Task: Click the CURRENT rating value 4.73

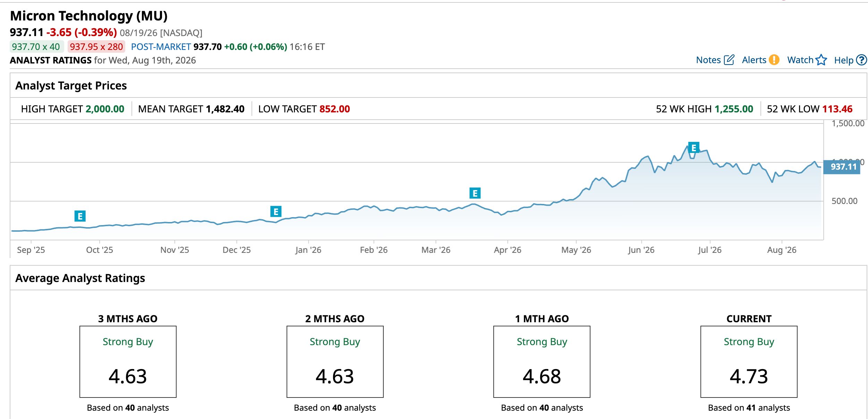Action: pyautogui.click(x=749, y=377)
